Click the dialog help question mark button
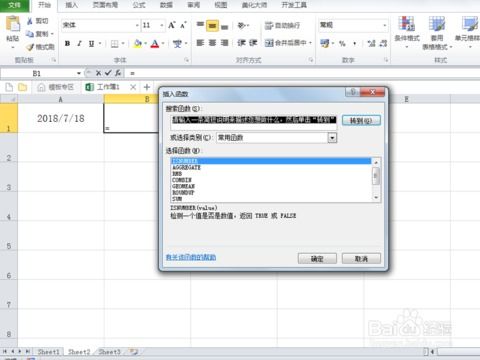480x360 pixels. (x=353, y=91)
